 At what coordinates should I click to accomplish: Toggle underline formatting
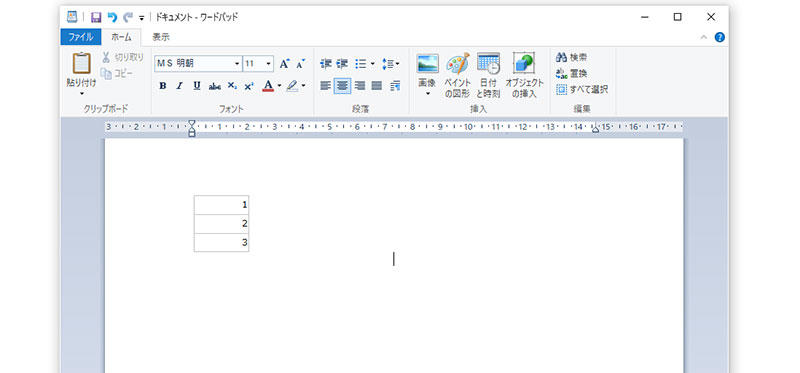click(197, 86)
